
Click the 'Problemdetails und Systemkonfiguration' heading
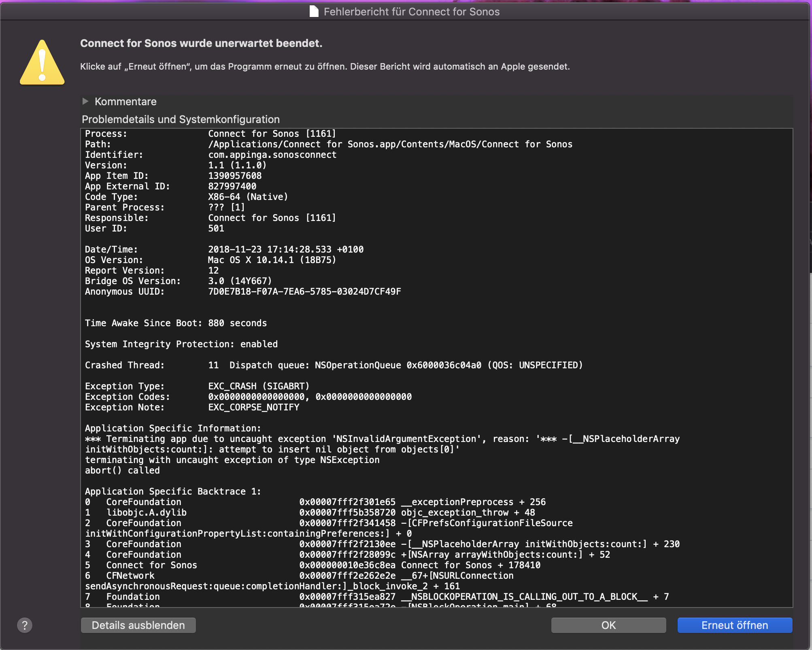click(181, 119)
